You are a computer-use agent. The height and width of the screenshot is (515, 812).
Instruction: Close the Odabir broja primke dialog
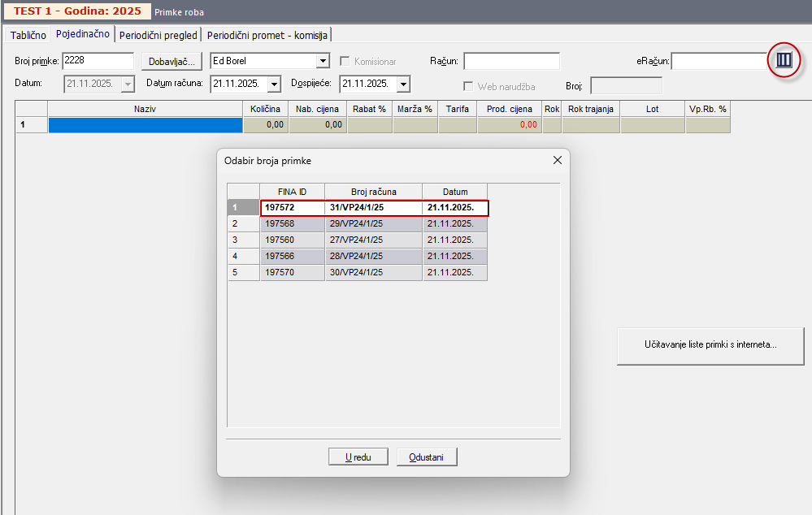(557, 161)
